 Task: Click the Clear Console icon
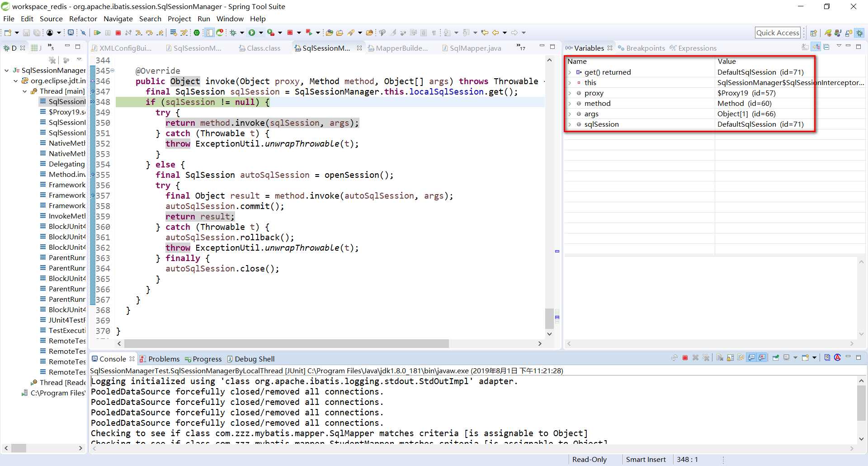click(x=720, y=357)
